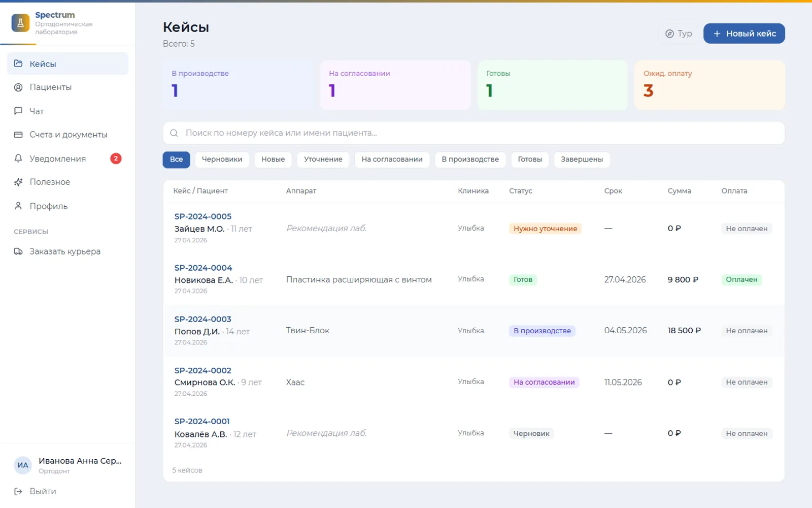Screen dimensions: 812x508
Task: Click Не оплачен badge for Смирнова О.К.
Action: tap(747, 382)
